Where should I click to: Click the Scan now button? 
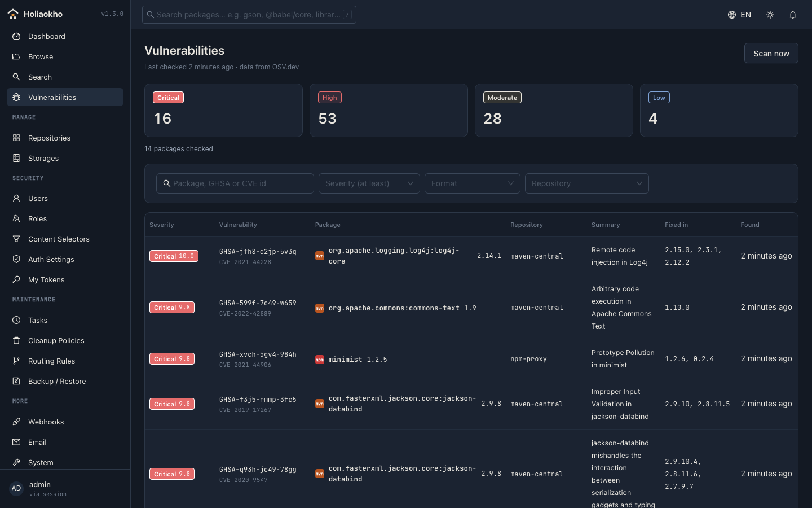click(x=771, y=53)
